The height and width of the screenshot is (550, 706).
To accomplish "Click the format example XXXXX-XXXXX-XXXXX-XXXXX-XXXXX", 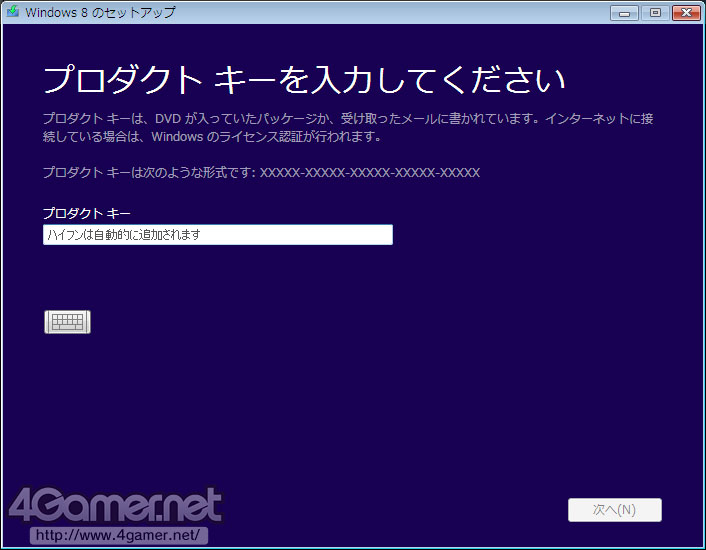I will pyautogui.click(x=370, y=172).
